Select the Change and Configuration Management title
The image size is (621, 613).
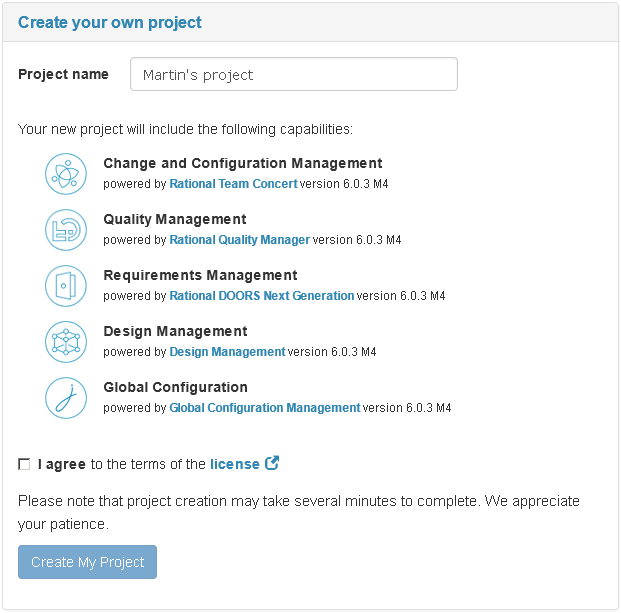tap(243, 163)
